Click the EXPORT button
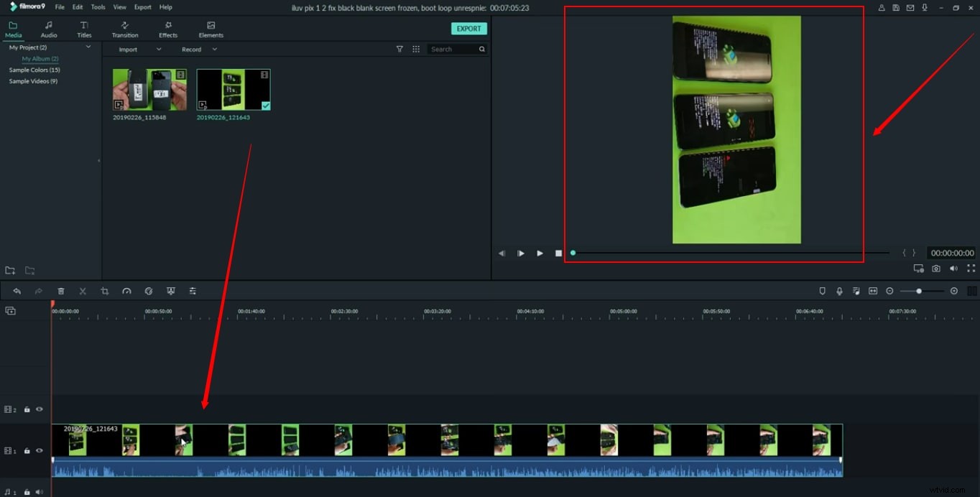The width and height of the screenshot is (980, 497). point(468,28)
